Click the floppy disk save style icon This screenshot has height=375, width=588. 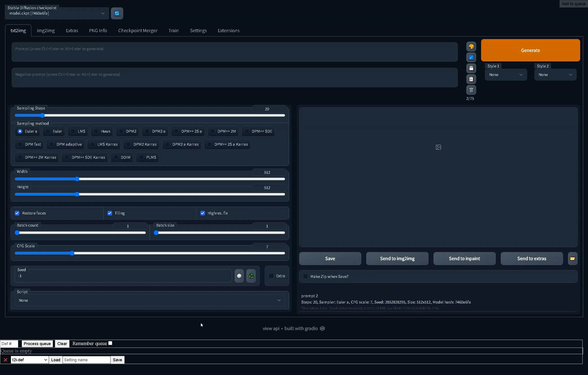tap(471, 68)
